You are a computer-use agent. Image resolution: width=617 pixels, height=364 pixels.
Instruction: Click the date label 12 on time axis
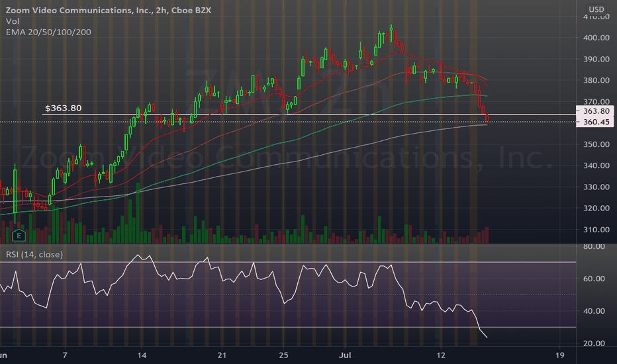(441, 355)
